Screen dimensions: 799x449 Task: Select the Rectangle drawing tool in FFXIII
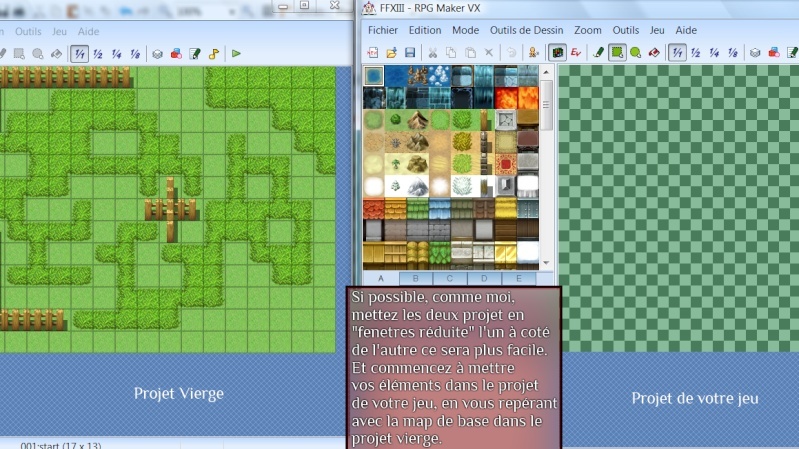617,53
